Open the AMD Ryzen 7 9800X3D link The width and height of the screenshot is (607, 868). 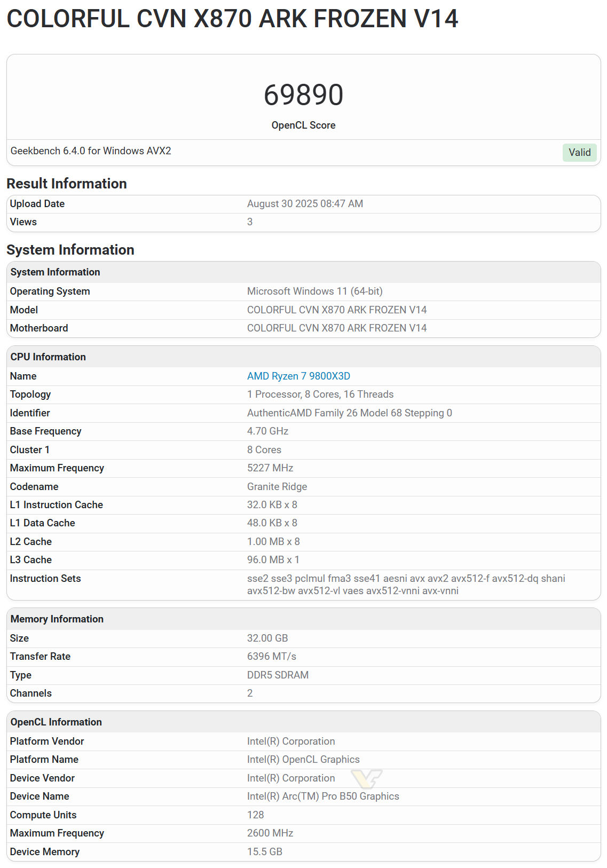298,376
